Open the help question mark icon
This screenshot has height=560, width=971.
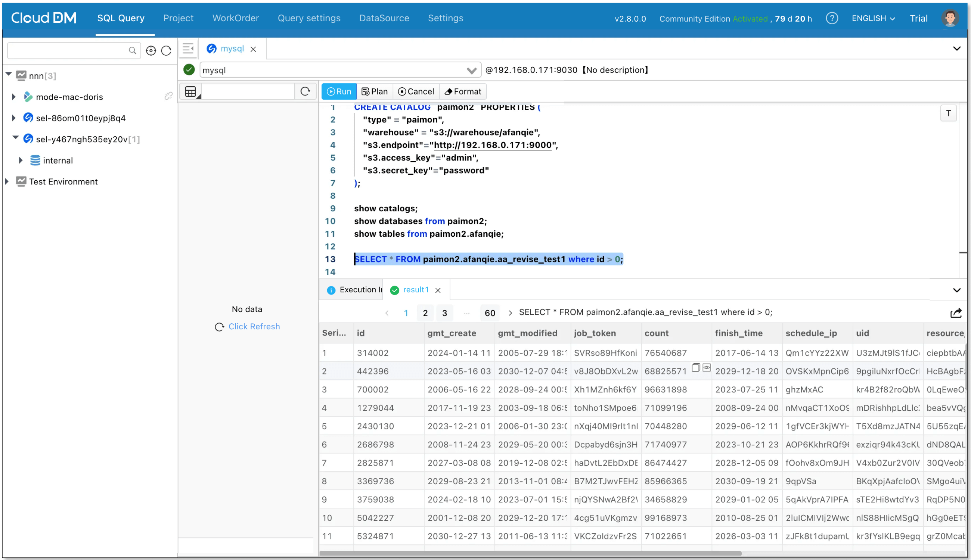pos(831,18)
